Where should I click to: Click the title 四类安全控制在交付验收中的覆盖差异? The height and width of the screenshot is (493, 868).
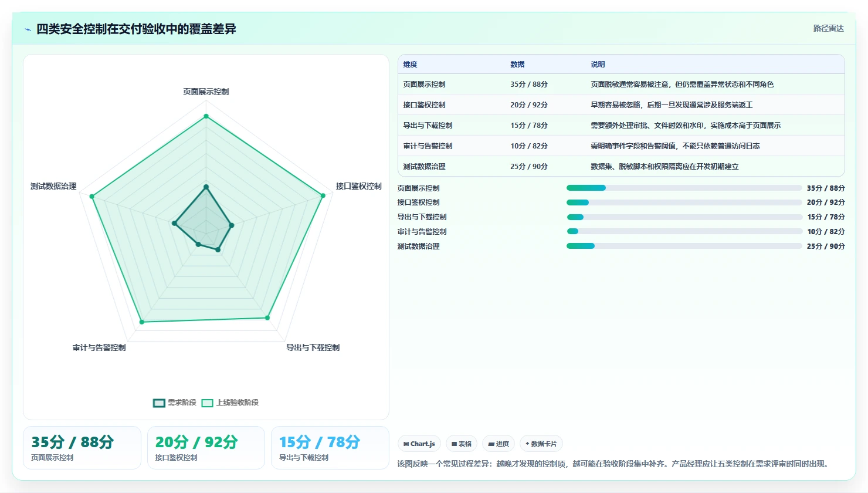click(x=136, y=29)
